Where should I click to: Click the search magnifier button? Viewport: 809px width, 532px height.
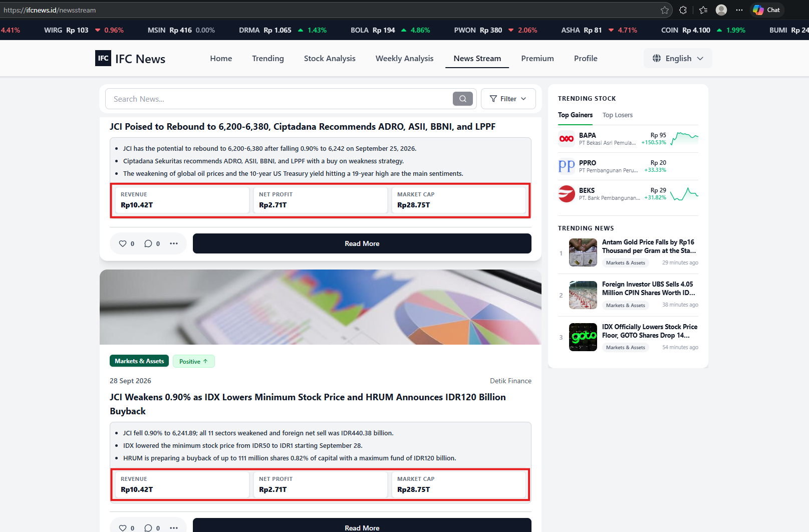463,99
